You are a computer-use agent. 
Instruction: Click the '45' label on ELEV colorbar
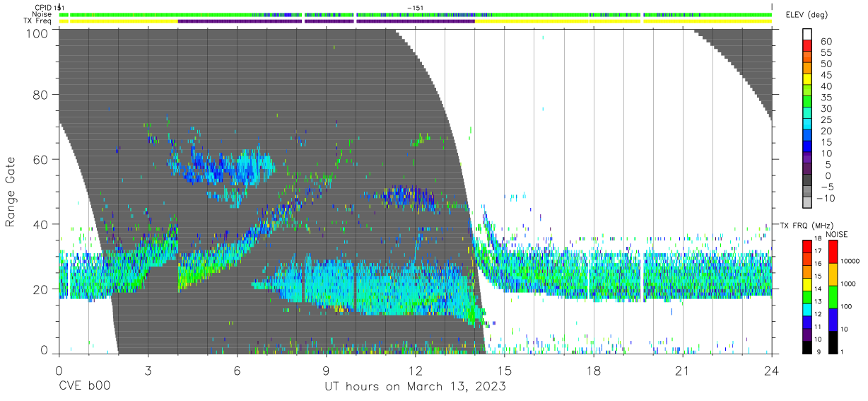pos(826,76)
